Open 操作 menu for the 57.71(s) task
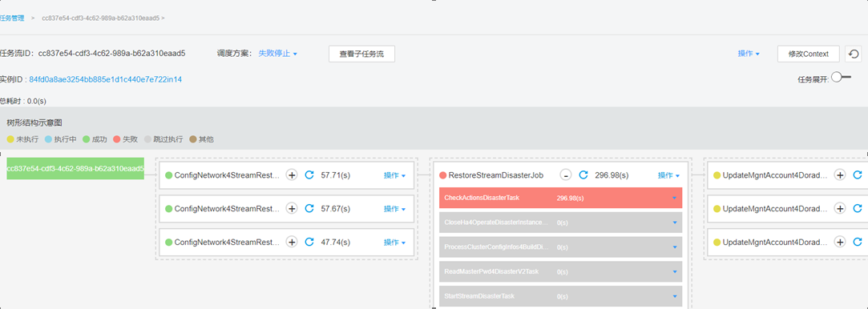Screen dimensions: 868x309 394,175
